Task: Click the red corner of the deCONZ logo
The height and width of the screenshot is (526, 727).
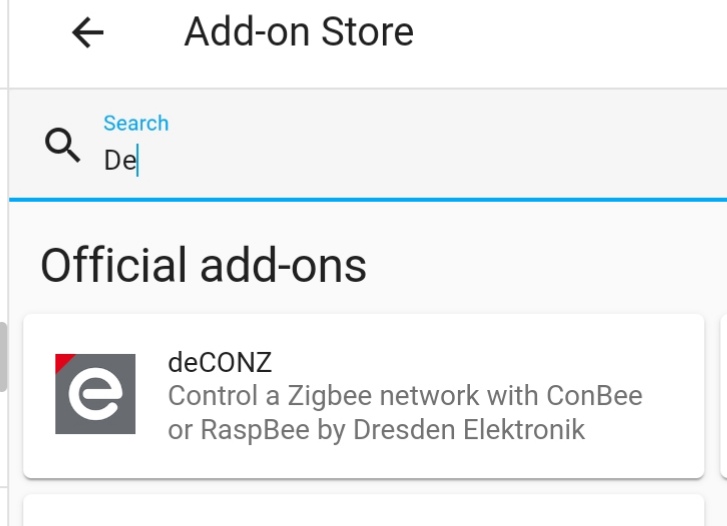Action: tap(62, 361)
